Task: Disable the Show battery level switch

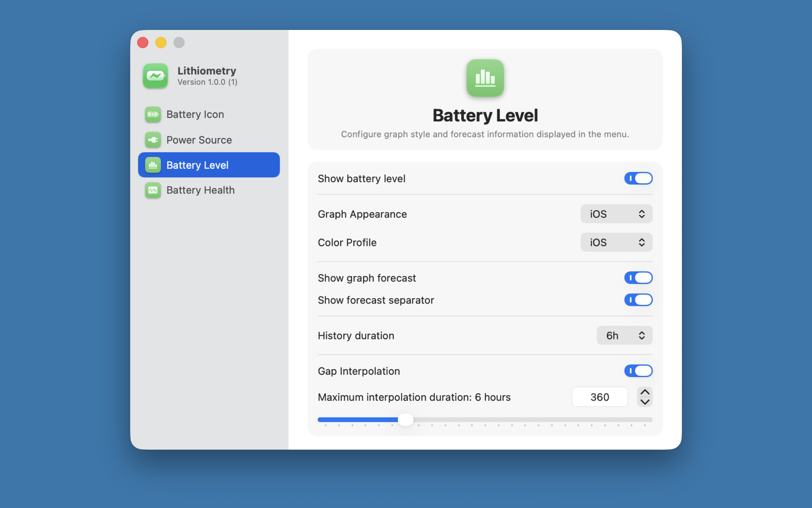Action: [x=638, y=178]
